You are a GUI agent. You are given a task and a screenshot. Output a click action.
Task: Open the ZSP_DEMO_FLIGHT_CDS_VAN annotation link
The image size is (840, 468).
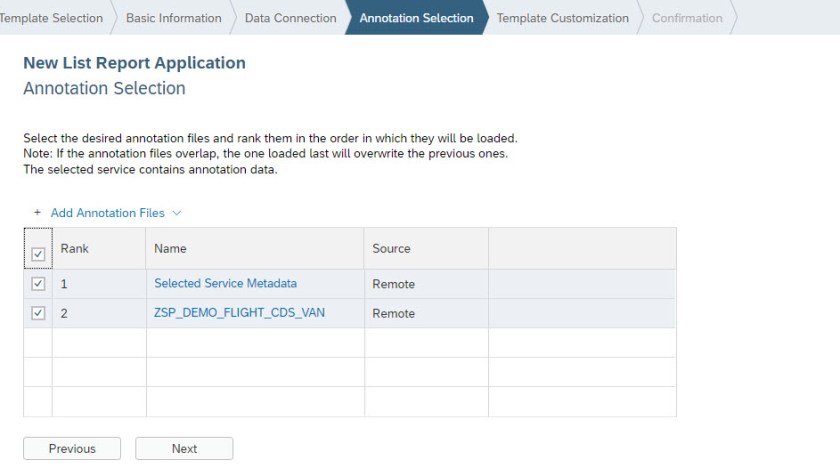[x=239, y=313]
